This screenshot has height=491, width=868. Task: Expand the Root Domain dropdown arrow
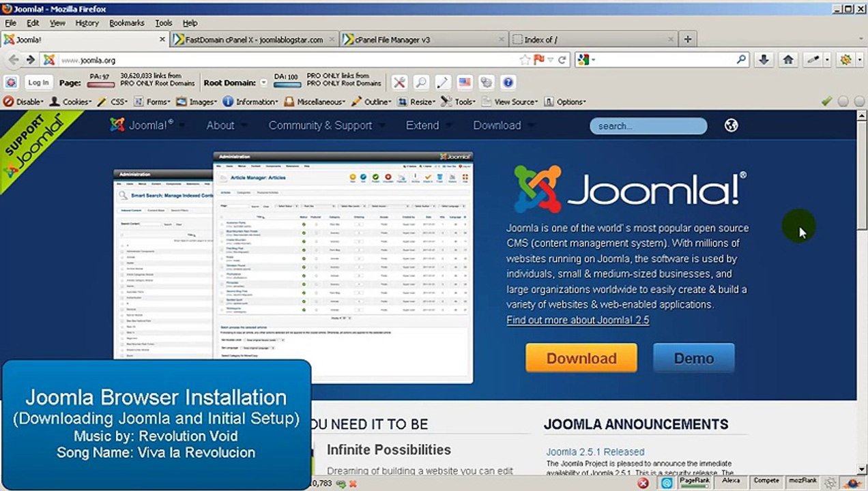click(263, 83)
